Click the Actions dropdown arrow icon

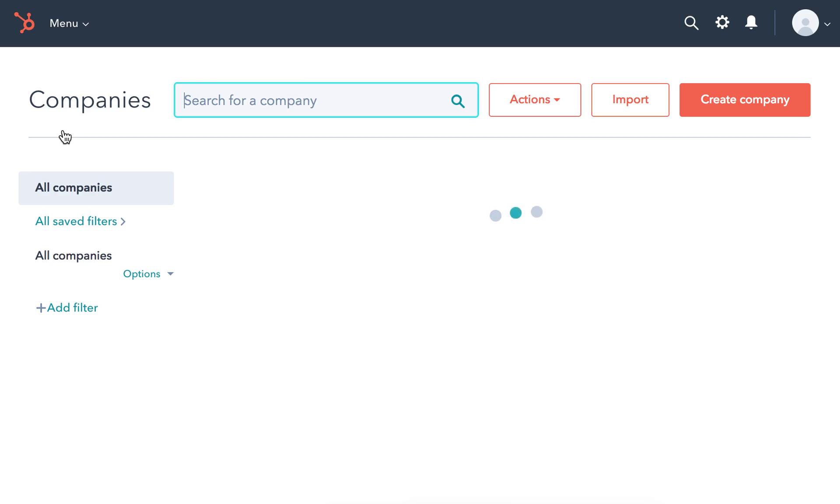(558, 100)
